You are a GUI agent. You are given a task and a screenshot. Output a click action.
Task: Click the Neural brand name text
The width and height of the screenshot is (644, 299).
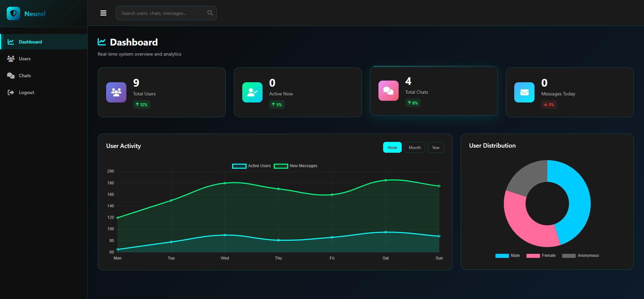(35, 14)
